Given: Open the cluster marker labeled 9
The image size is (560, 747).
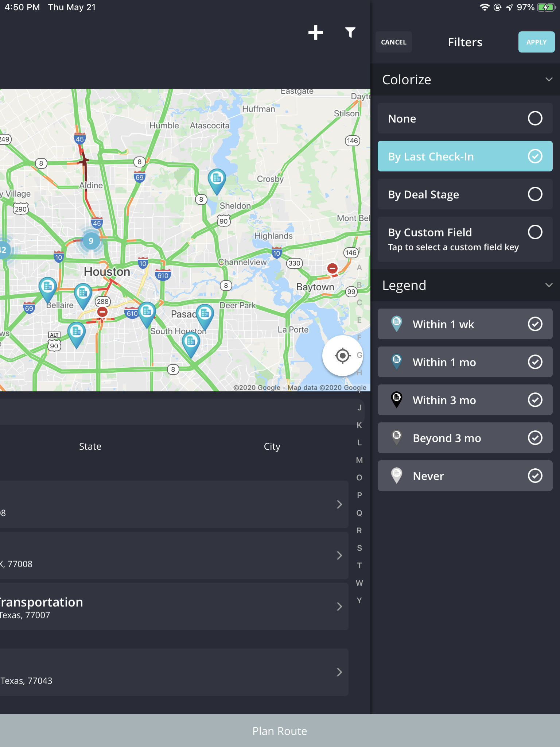Looking at the screenshot, I should tap(91, 241).
